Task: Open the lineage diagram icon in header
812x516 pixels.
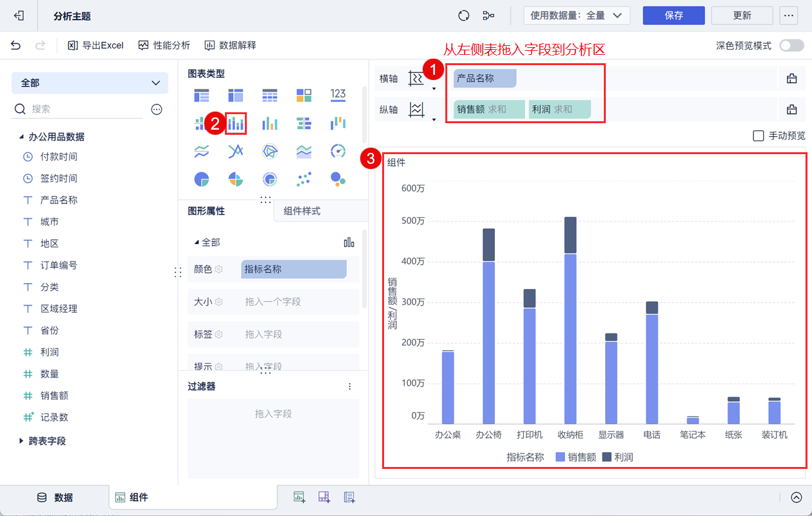Action: tap(489, 15)
